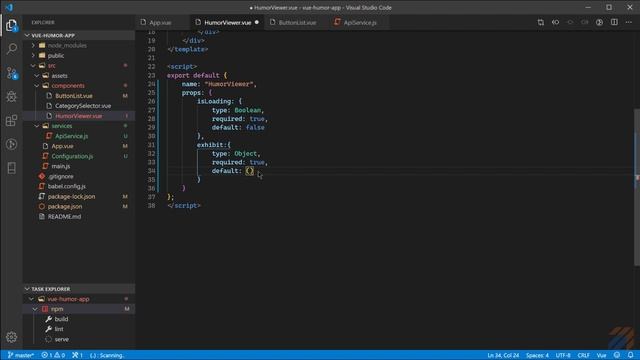The image size is (640, 360).
Task: Click the circular open-preview icon in the editor toolbar
Action: click(599, 22)
